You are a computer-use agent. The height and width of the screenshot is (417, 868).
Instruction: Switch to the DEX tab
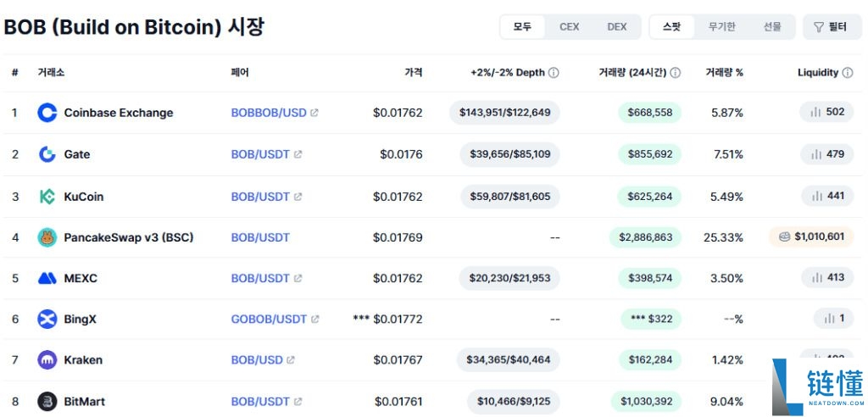[617, 27]
